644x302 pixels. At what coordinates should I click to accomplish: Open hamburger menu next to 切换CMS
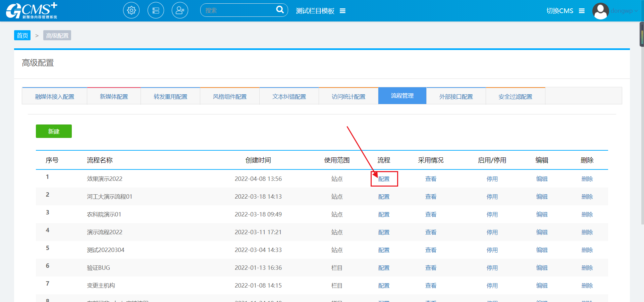tap(582, 11)
